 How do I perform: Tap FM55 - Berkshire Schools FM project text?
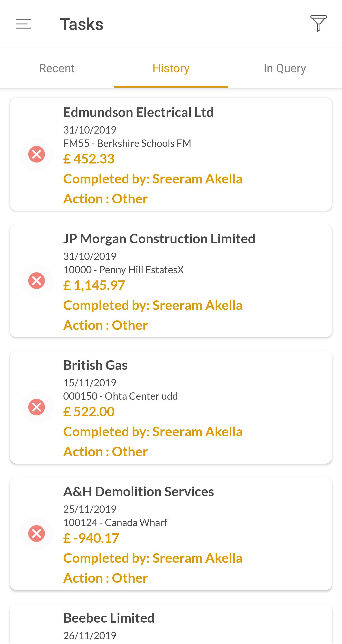tap(127, 144)
